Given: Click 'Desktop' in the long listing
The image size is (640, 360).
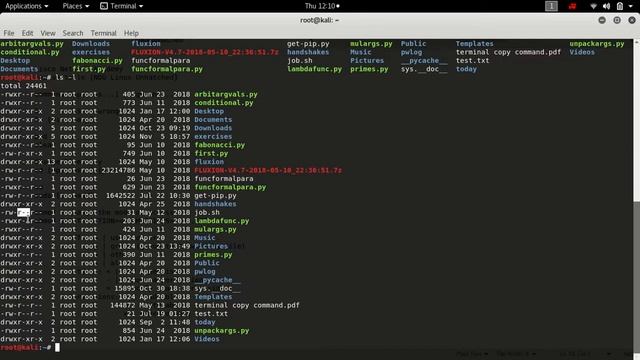Looking at the screenshot, I should 209,111.
